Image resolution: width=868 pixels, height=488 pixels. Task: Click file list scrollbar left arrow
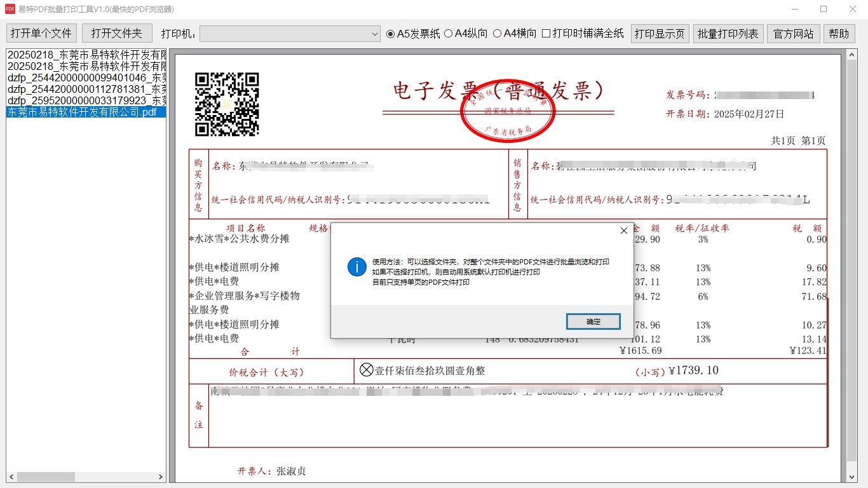pyautogui.click(x=11, y=477)
